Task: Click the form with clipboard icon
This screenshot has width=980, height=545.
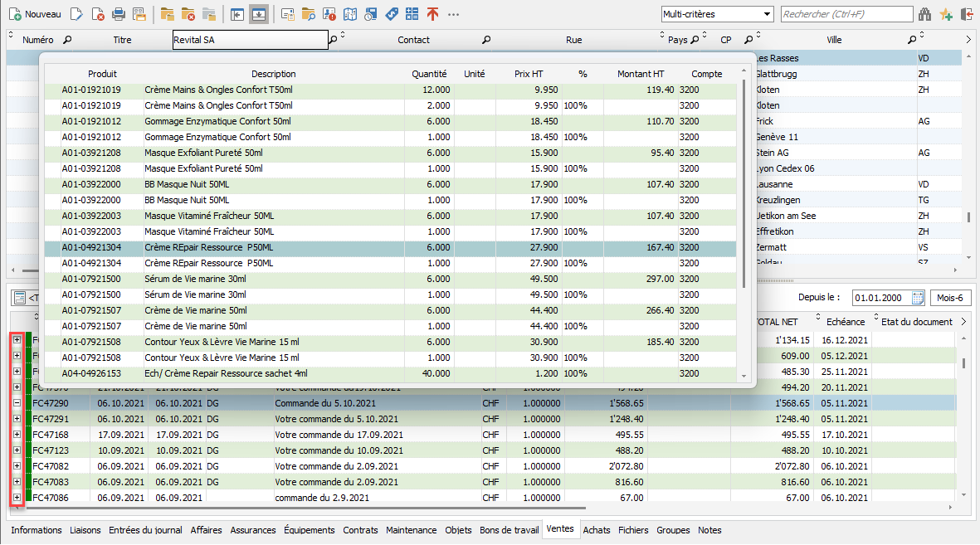Action: pos(287,14)
